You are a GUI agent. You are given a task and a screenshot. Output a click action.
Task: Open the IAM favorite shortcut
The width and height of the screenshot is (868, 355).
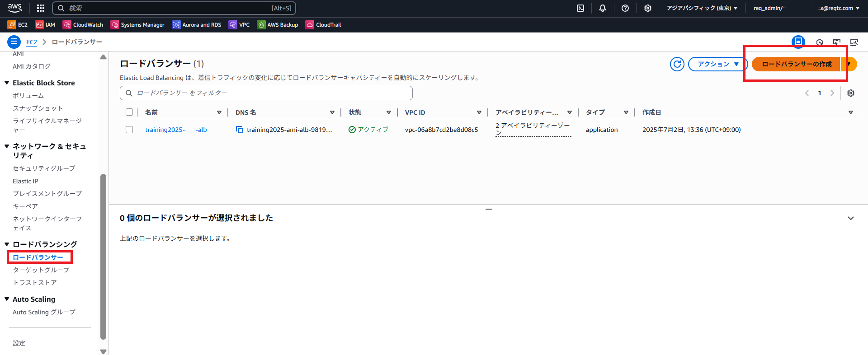(x=45, y=25)
